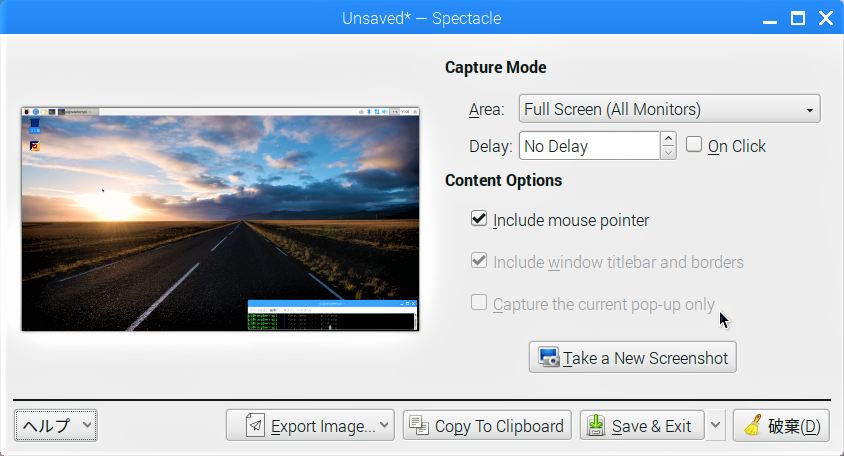Open the Area capture mode dropdown
844x456 pixels.
[670, 109]
